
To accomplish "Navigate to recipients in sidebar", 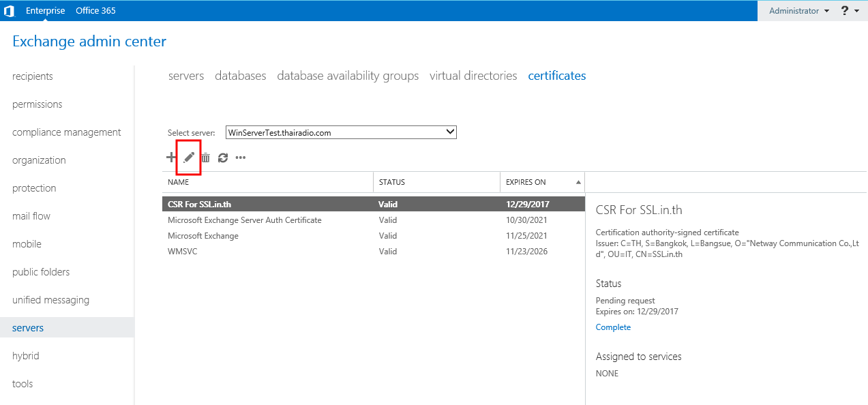I will tap(33, 76).
